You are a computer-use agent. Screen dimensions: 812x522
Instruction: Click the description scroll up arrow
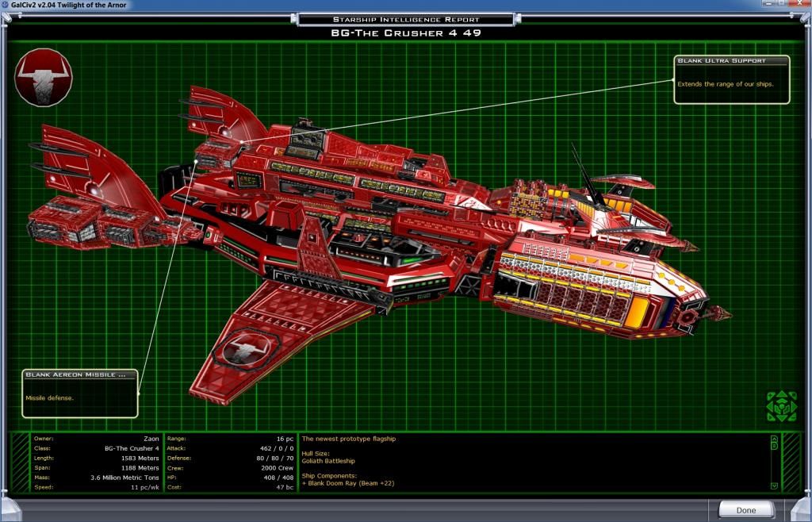(x=774, y=439)
